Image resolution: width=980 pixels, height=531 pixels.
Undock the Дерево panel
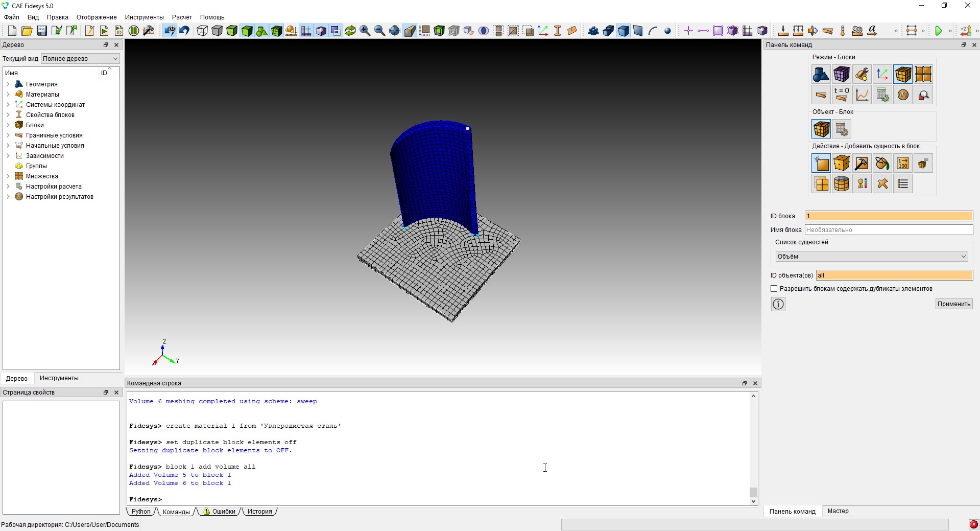pyautogui.click(x=106, y=45)
